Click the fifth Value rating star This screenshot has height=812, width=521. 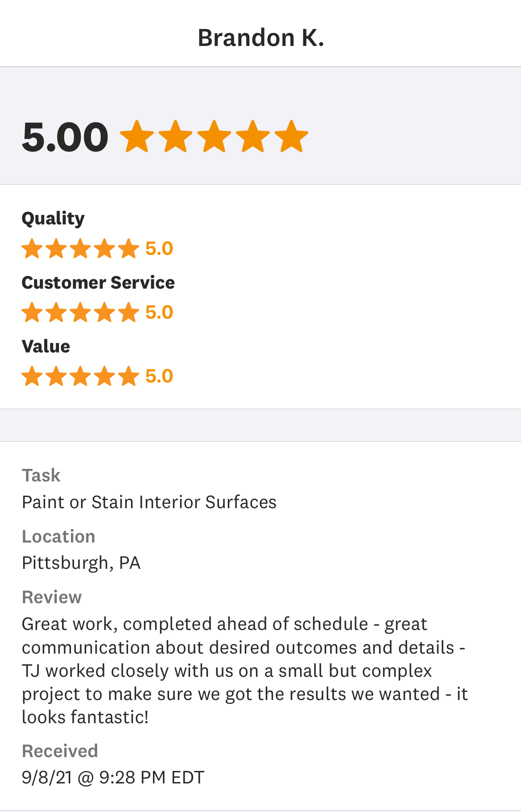[128, 376]
